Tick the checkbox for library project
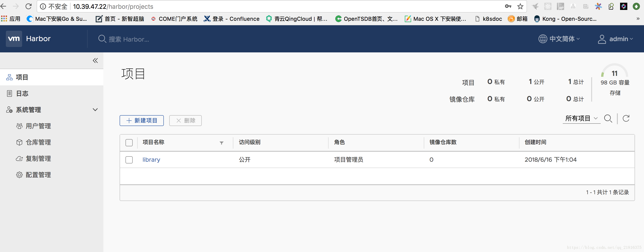The height and width of the screenshot is (252, 644). click(x=129, y=160)
